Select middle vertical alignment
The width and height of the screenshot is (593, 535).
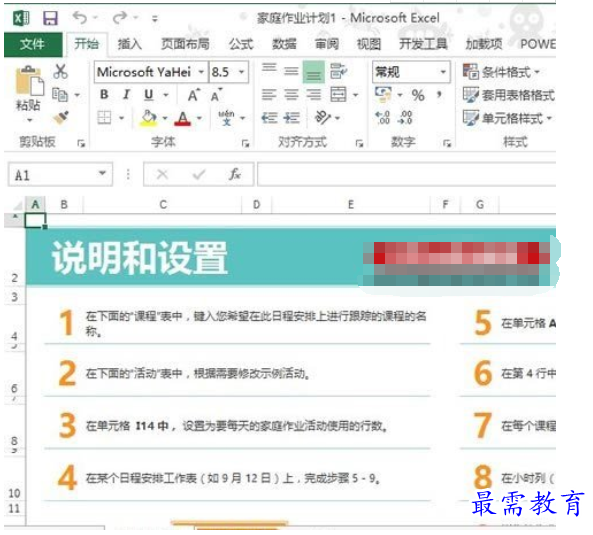point(291,71)
